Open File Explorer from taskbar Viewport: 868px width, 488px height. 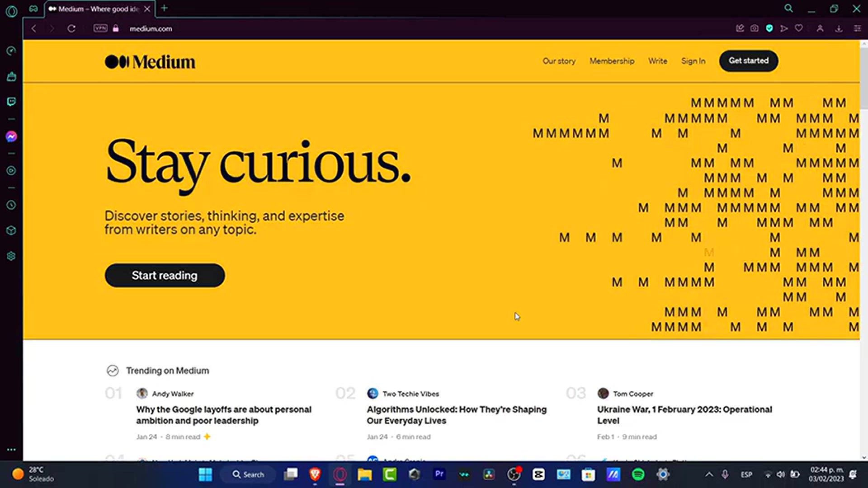(x=364, y=474)
